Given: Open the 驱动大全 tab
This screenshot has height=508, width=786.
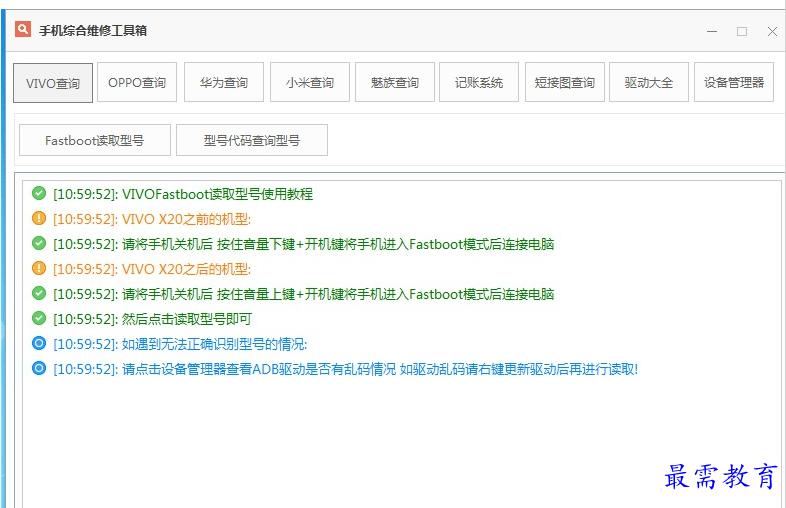Looking at the screenshot, I should pos(649,82).
